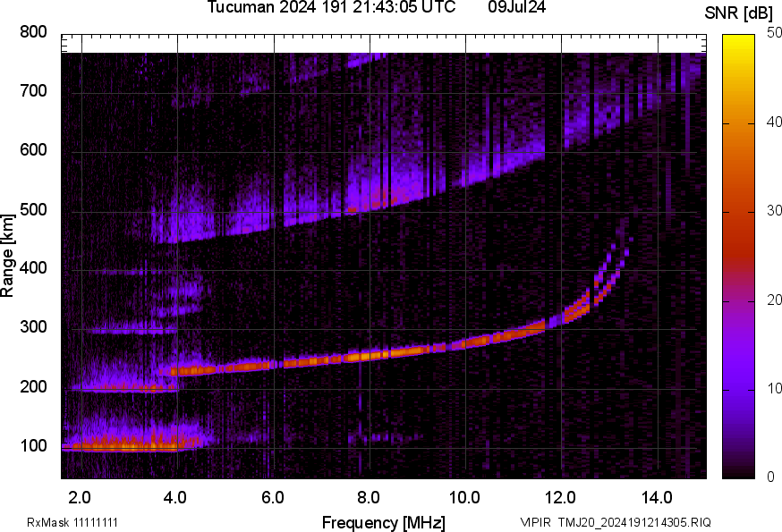
Task: Click the range tick label '700'
Action: tap(33, 91)
